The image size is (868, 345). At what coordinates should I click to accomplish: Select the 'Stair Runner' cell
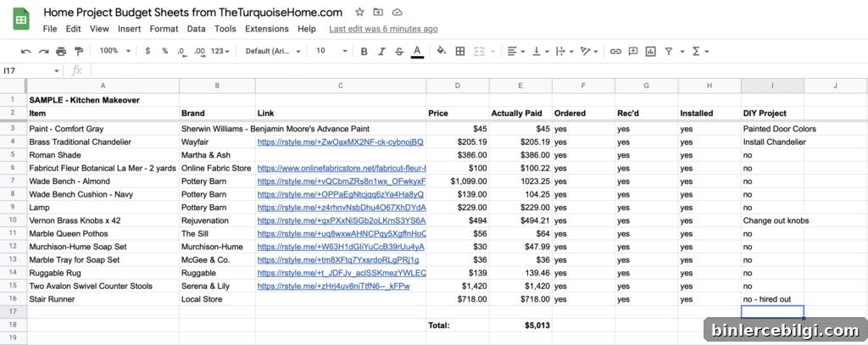click(x=103, y=299)
